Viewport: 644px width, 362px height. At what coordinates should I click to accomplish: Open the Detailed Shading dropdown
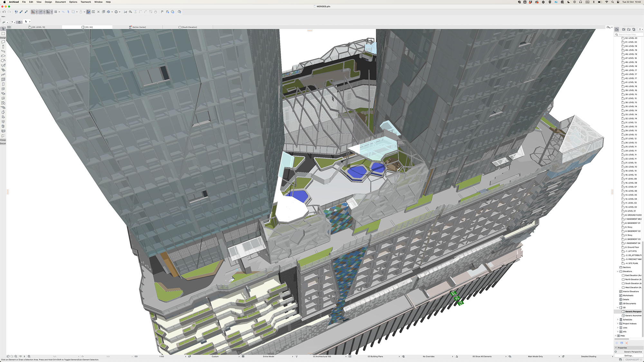coord(589,357)
